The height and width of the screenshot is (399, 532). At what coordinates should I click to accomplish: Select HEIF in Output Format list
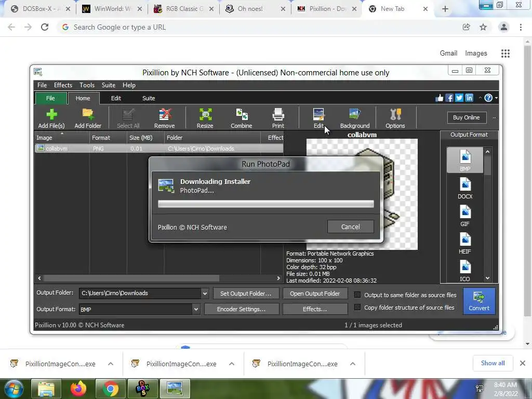click(465, 243)
